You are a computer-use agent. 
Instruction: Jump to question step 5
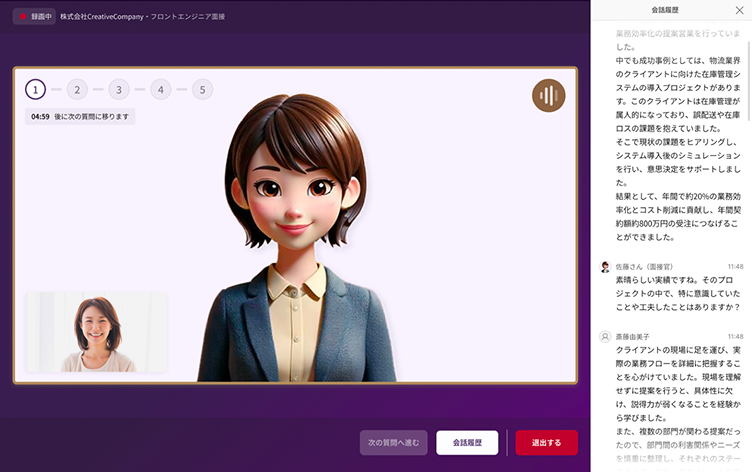coord(203,90)
